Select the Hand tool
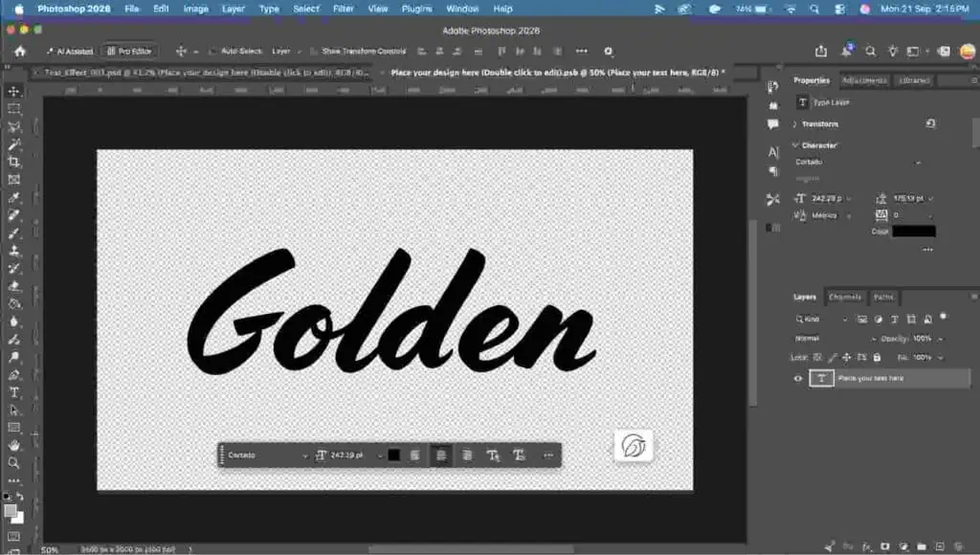 click(13, 446)
